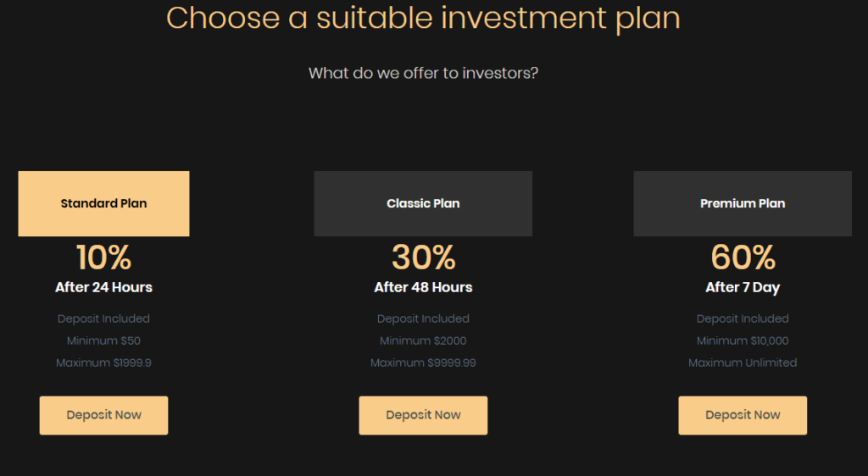
Task: Click Deposit Now for the Classic Plan
Action: pyautogui.click(x=423, y=415)
